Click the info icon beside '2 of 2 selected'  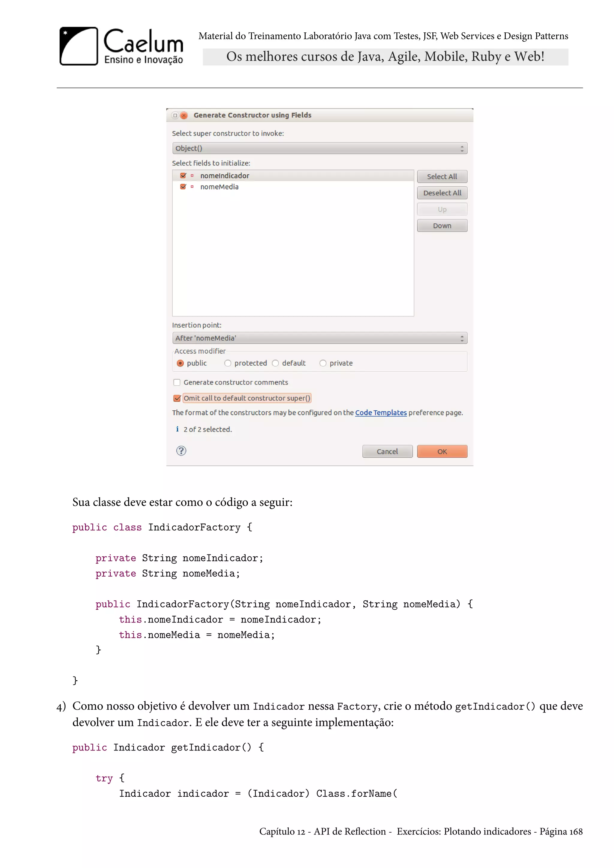(x=177, y=429)
